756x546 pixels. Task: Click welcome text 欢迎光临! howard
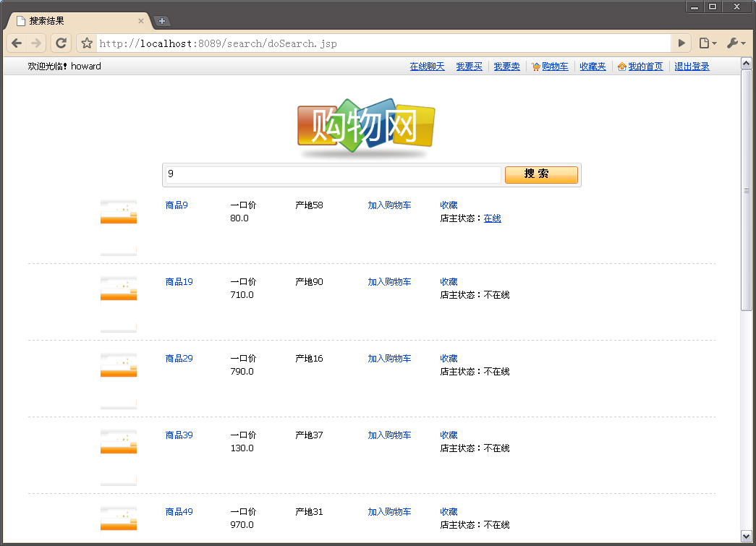(64, 67)
